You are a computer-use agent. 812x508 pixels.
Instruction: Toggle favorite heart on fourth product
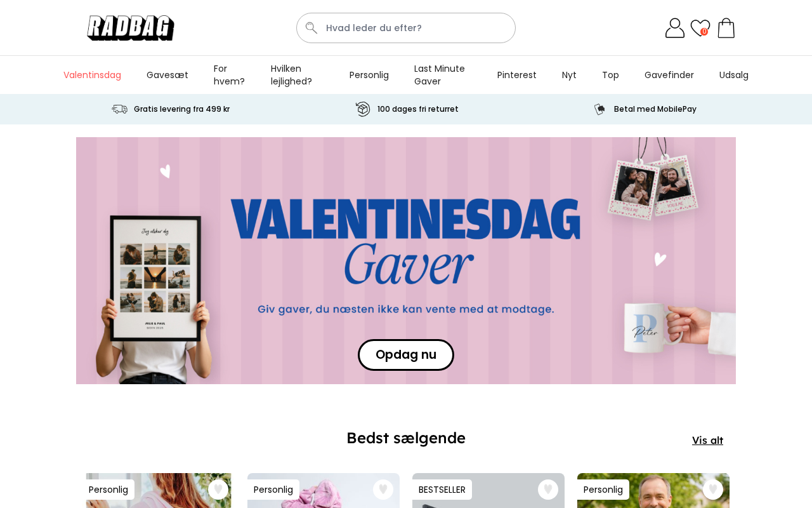click(x=713, y=490)
